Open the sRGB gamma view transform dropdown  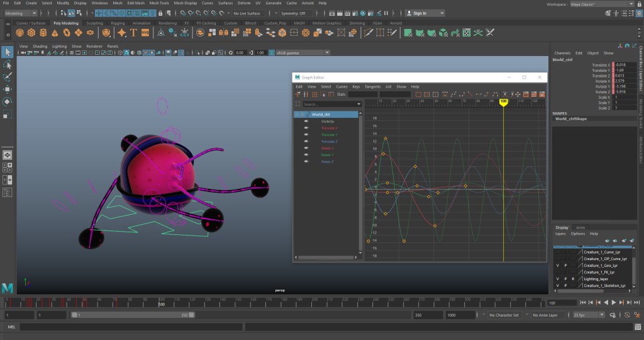click(x=303, y=53)
